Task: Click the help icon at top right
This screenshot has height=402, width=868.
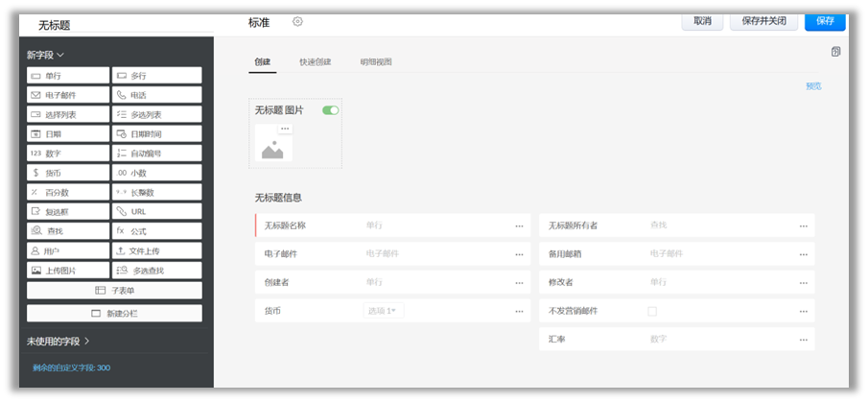Action: pyautogui.click(x=835, y=52)
